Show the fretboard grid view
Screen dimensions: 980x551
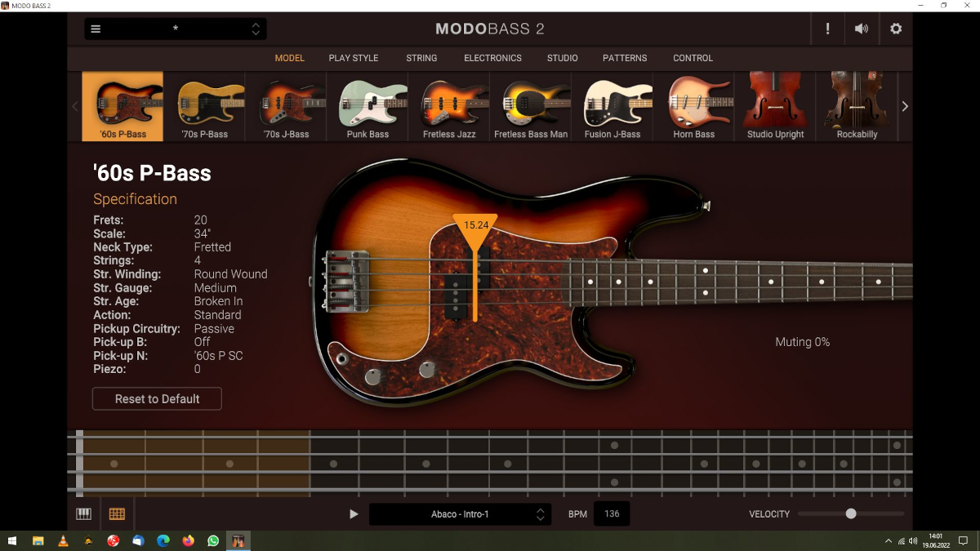(x=117, y=514)
